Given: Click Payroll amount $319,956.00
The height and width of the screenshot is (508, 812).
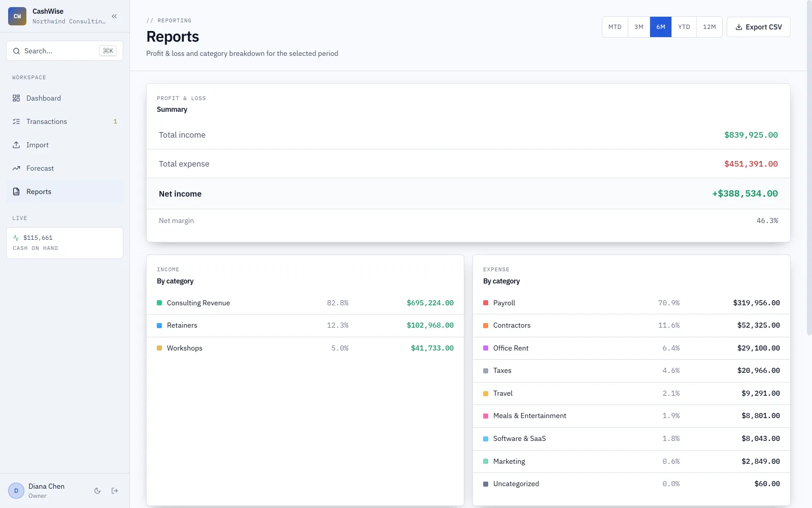Looking at the screenshot, I should pyautogui.click(x=757, y=303).
